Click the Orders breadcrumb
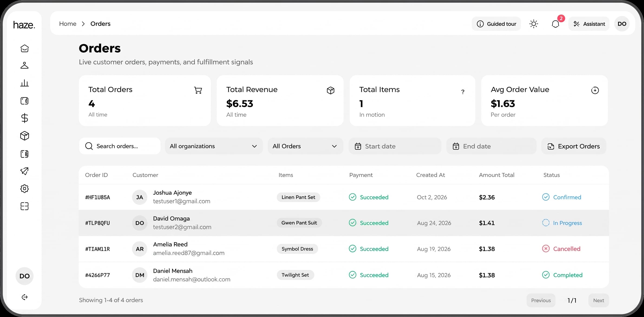 (100, 24)
